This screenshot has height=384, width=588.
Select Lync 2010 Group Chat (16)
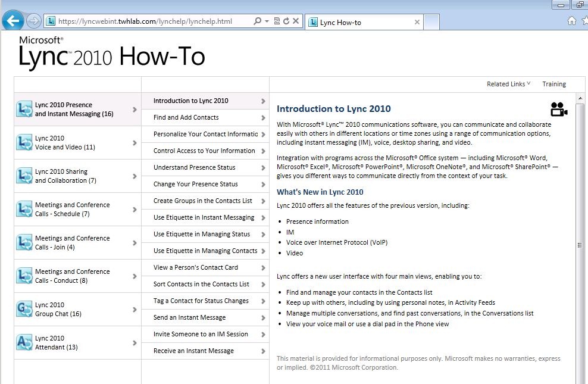[x=77, y=310]
